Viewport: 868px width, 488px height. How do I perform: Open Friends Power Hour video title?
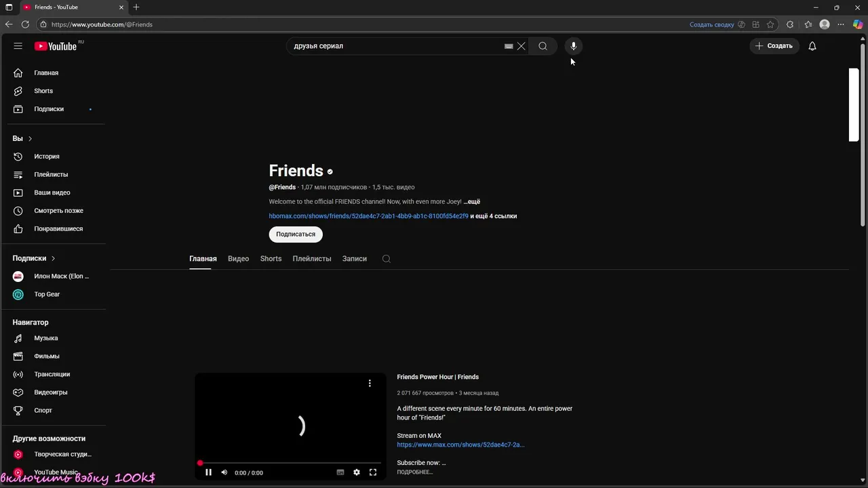(438, 377)
